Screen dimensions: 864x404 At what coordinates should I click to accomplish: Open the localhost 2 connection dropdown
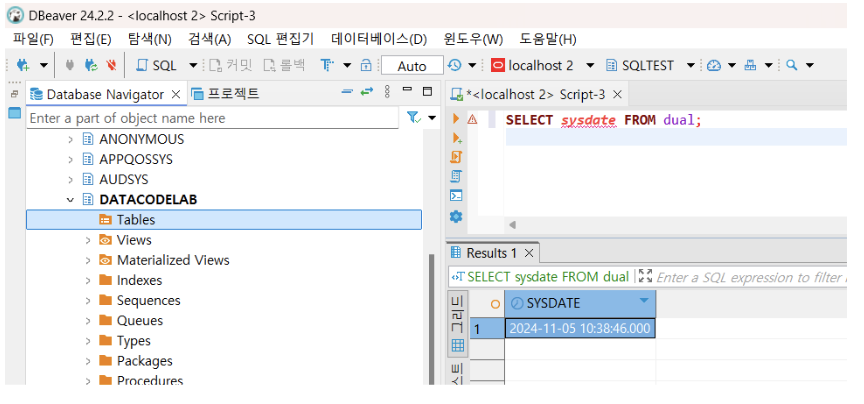(x=589, y=65)
